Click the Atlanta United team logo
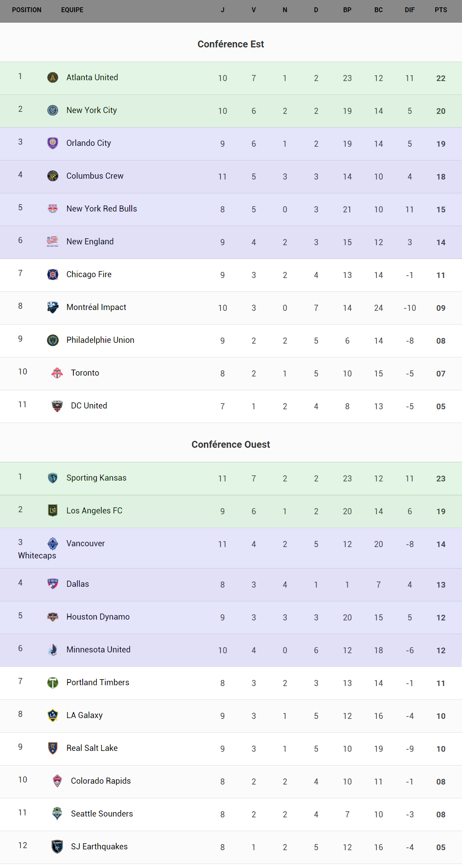Screen dimensions: 462x868 [x=53, y=77]
